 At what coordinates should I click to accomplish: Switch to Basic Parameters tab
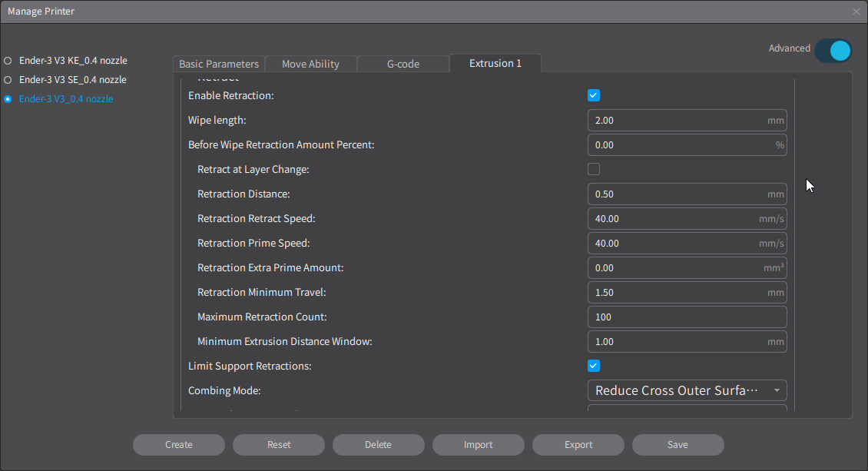(x=219, y=64)
